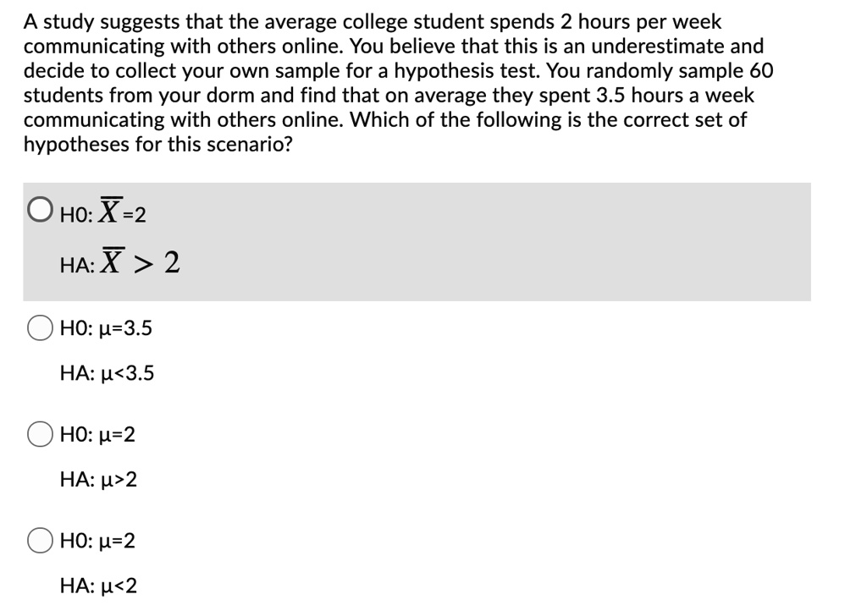Click the fourth option label H0: μ=2
This screenshot has height=616, width=867.
click(x=96, y=542)
